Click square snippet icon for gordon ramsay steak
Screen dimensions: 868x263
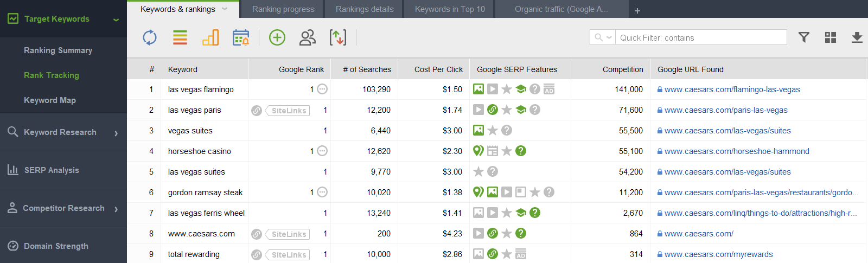pos(521,192)
